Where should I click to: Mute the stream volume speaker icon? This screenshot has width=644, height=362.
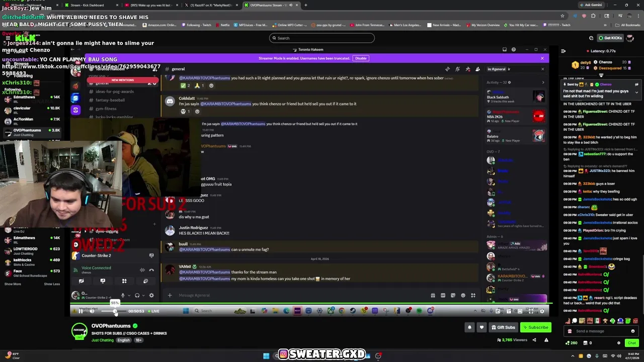pyautogui.click(x=92, y=311)
